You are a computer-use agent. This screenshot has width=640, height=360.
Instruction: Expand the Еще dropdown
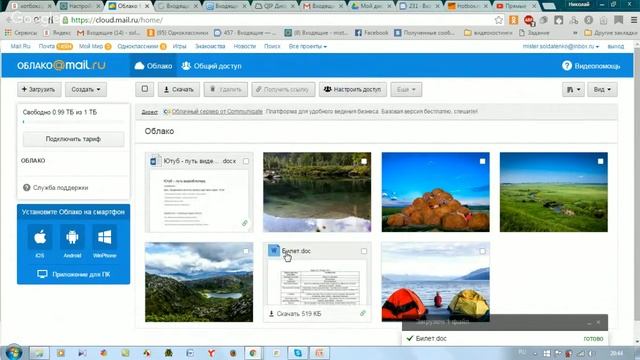[x=406, y=89]
